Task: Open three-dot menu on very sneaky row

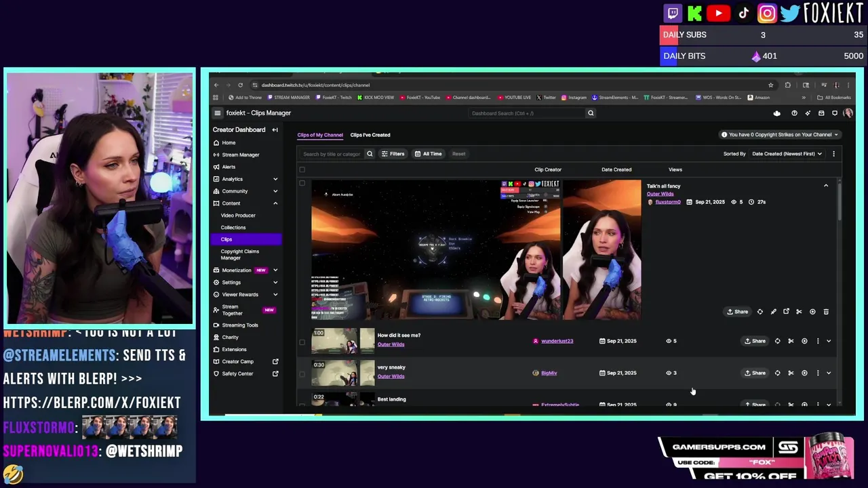Action: point(818,373)
